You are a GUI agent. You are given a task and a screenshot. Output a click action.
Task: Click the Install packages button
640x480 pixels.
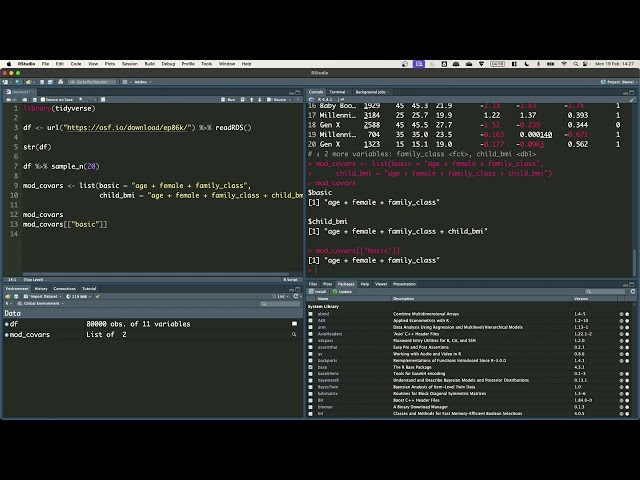(x=318, y=291)
